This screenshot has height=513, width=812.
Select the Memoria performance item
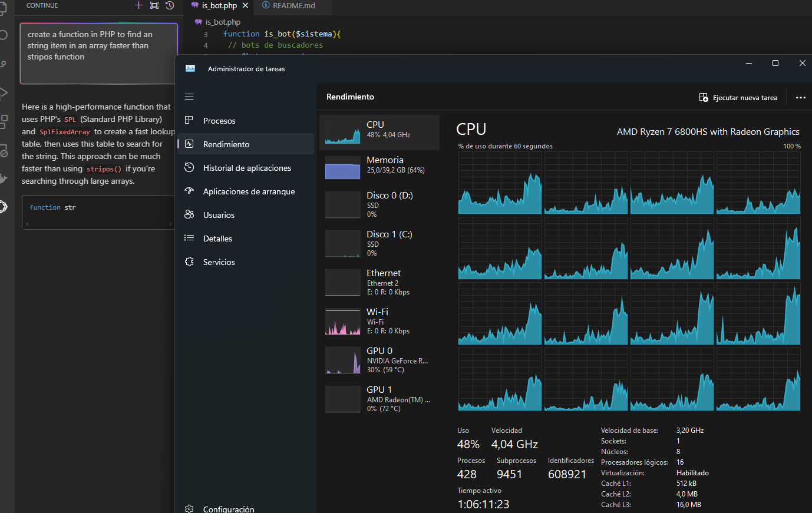coord(379,167)
